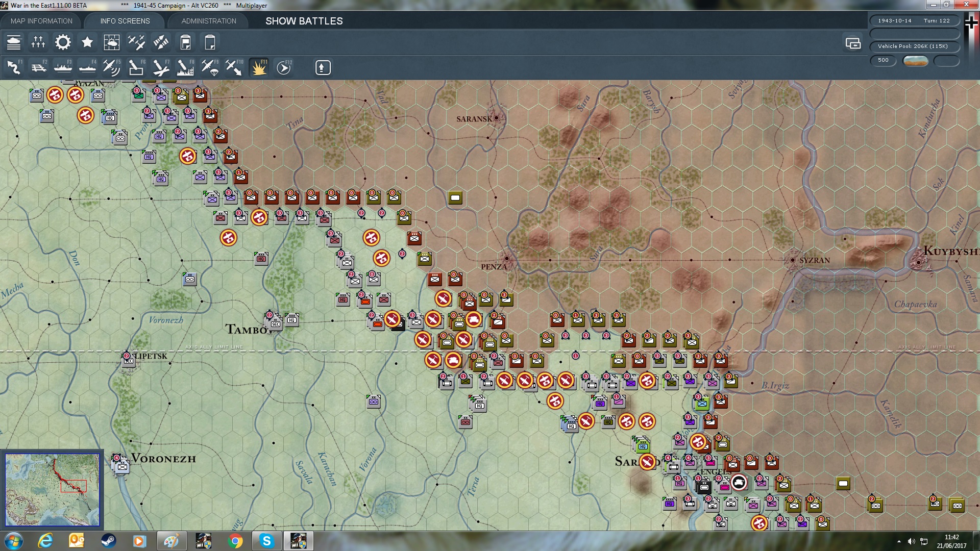Select the F1 move mode icon

14,67
